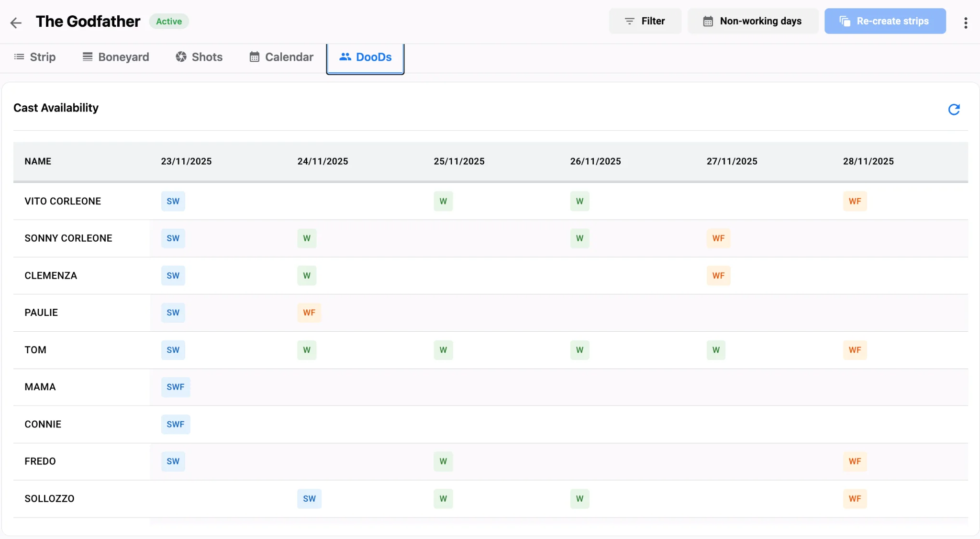Select the DooDs tab
Image resolution: width=980 pixels, height=539 pixels.
[365, 57]
